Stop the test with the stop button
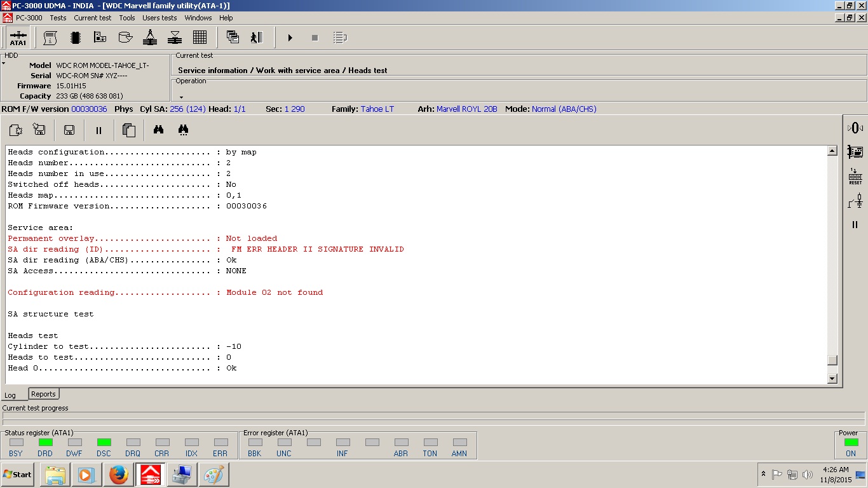This screenshot has height=488, width=868. click(315, 38)
